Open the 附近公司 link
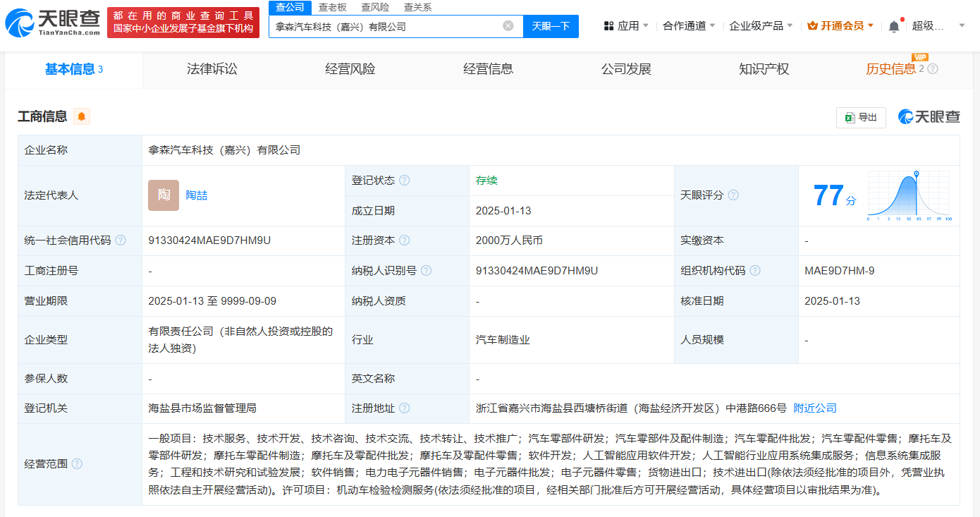 tap(815, 408)
